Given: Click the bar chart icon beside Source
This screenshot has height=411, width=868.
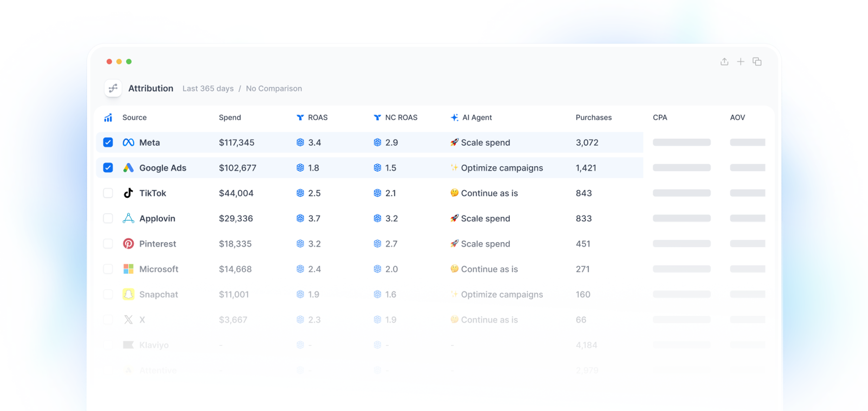Looking at the screenshot, I should (x=108, y=118).
